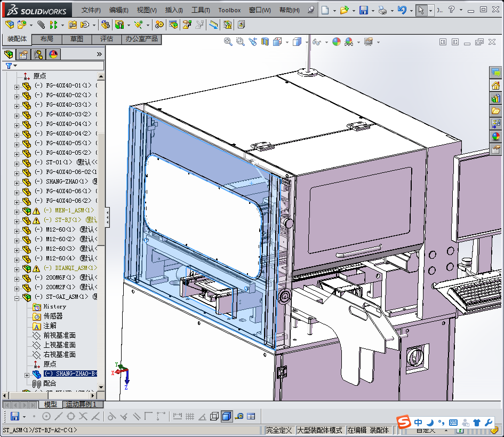Click the Sogou input method S icon

pos(403,422)
